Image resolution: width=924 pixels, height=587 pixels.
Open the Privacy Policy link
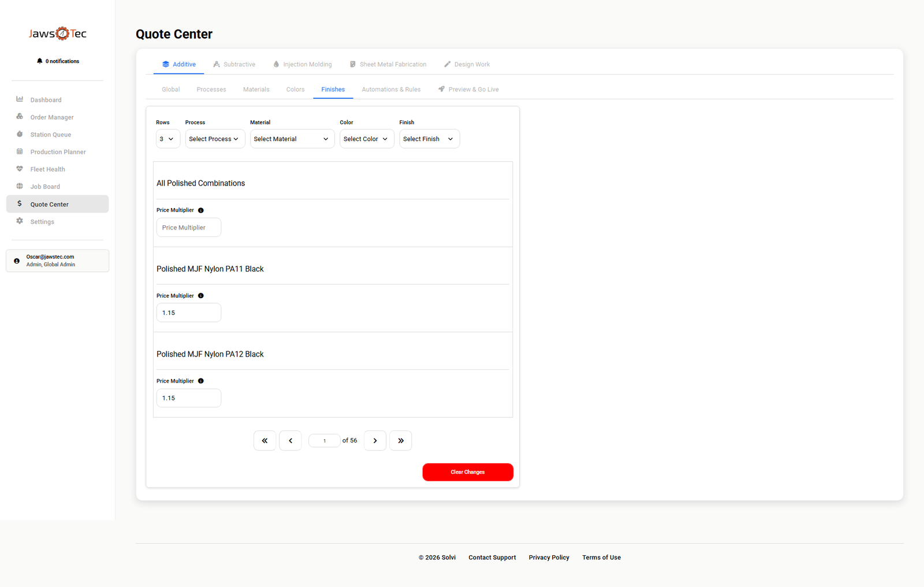(x=549, y=558)
